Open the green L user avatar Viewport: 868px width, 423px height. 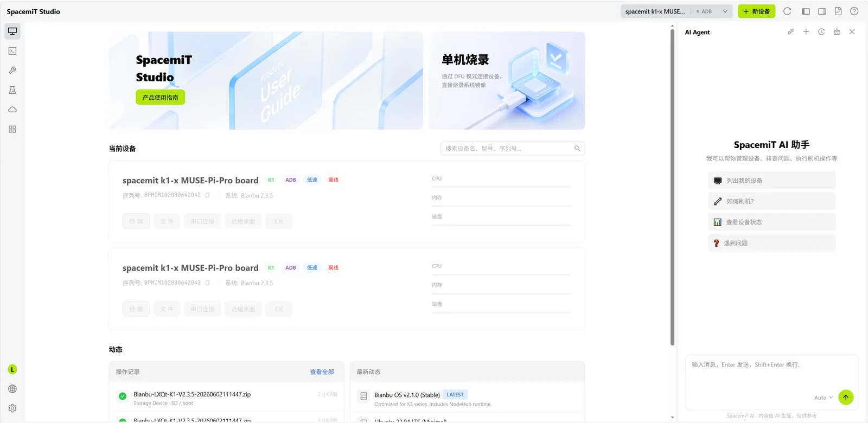coord(12,369)
